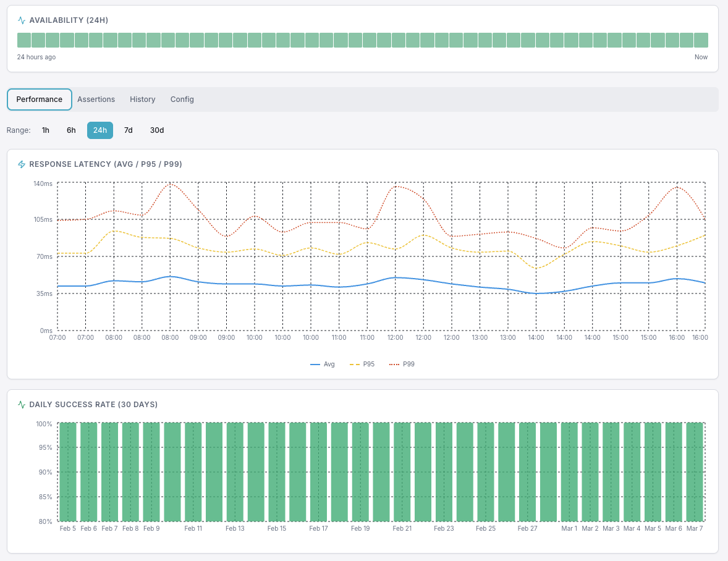Click the Response Latency lightning icon
728x561 pixels.
point(22,164)
